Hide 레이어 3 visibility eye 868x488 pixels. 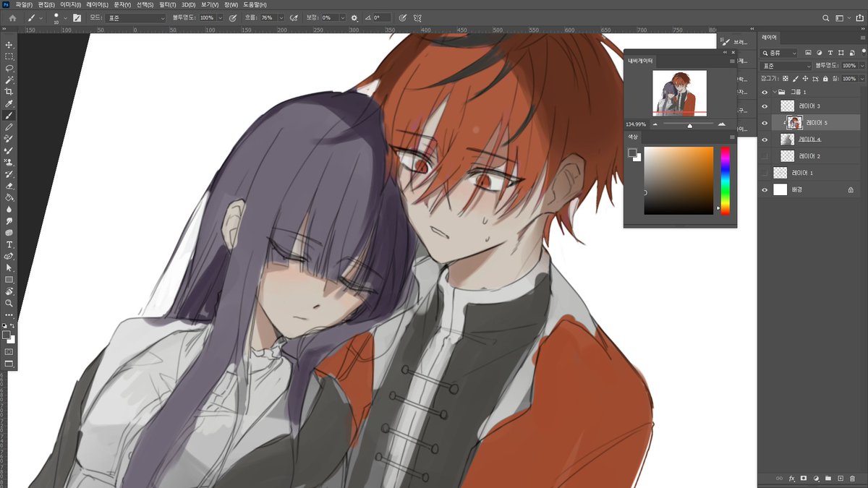pos(765,106)
